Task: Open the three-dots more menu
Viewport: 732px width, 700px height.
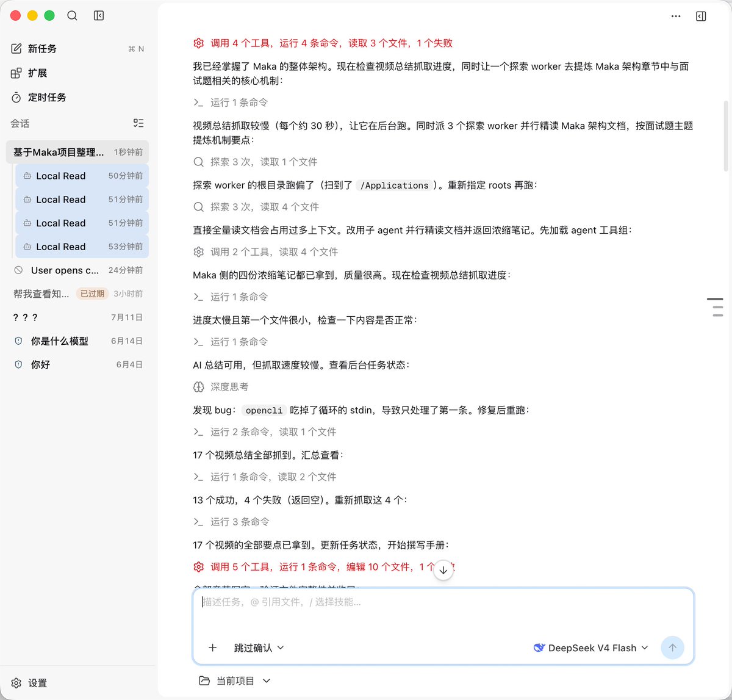Action: pos(676,16)
